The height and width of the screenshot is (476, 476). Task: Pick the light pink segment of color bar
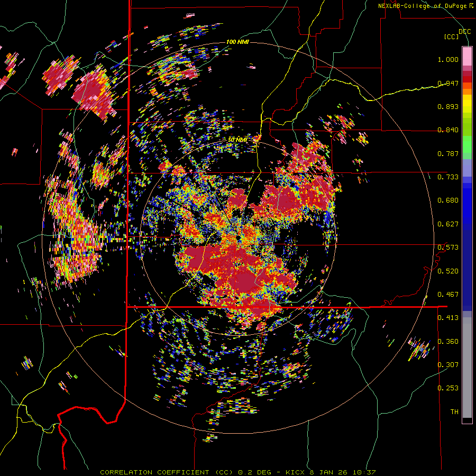coord(467,56)
